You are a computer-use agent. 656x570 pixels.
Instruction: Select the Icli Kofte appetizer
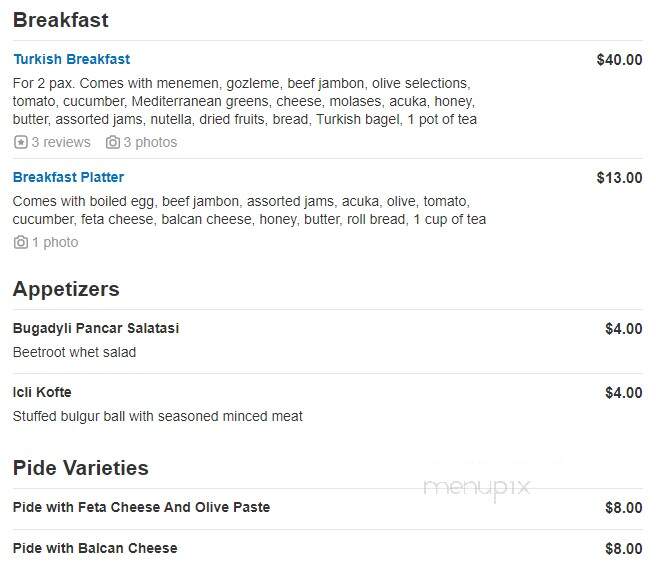tap(42, 393)
